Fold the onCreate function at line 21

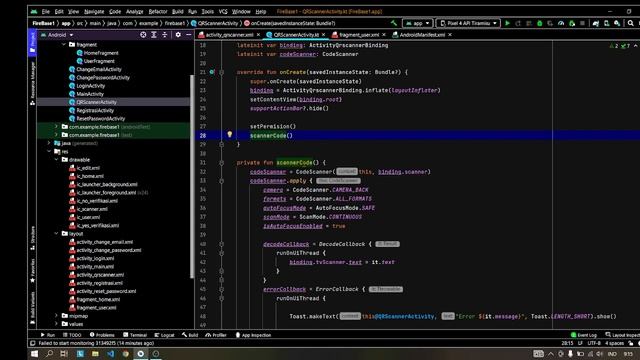222,72
